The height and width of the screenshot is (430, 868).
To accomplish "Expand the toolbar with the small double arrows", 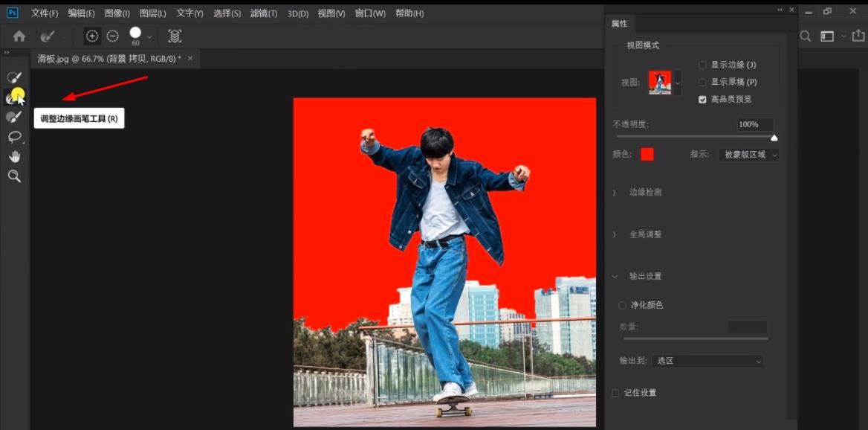I will pyautogui.click(x=7, y=52).
